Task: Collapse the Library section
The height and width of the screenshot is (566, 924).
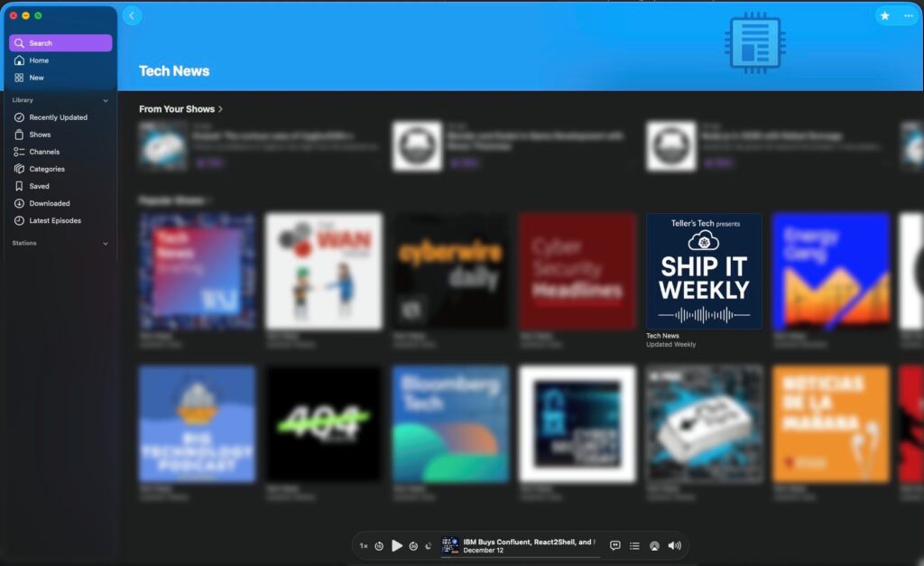Action: 105,99
